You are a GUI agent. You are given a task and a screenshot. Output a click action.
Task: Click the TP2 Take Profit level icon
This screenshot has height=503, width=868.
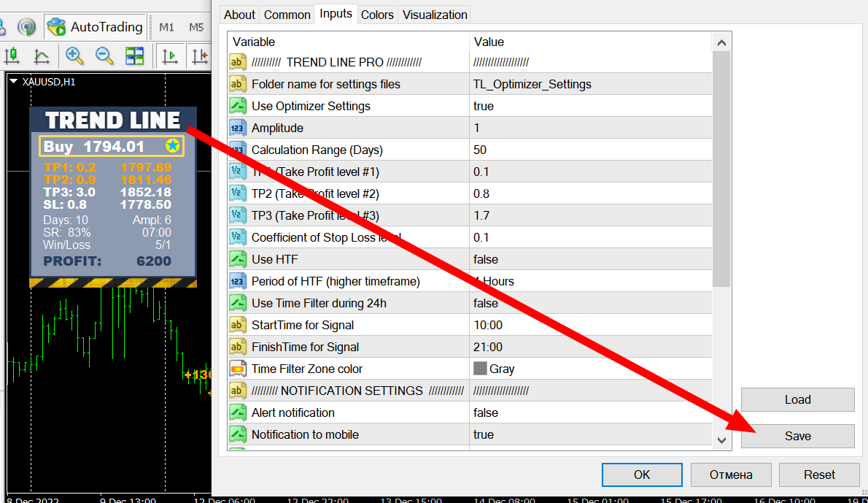point(238,193)
